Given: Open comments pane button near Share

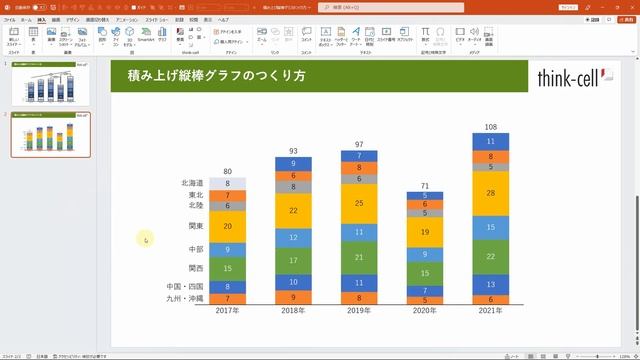Looking at the screenshot, I should 609,20.
